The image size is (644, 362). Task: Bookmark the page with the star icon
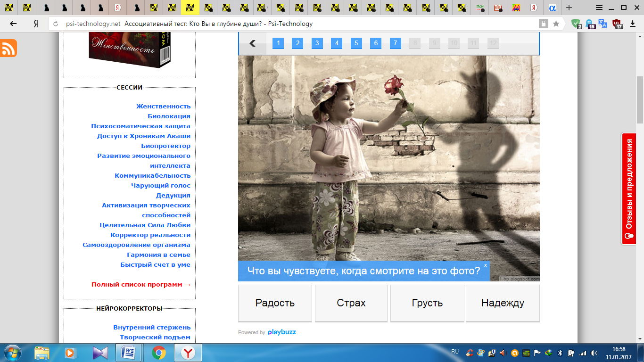tap(556, 24)
